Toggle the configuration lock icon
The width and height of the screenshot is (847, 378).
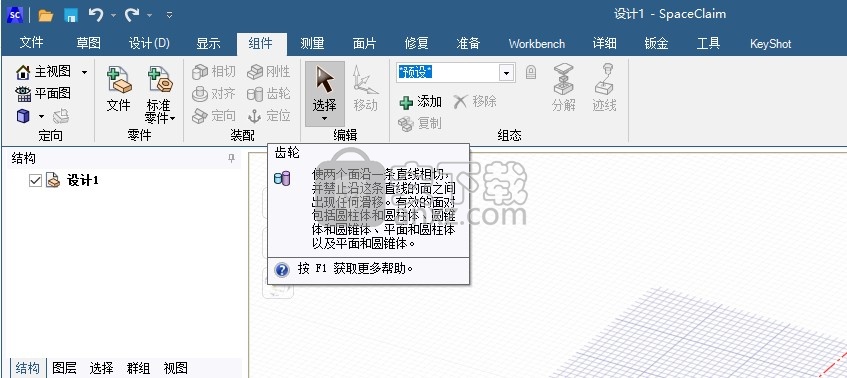pyautogui.click(x=531, y=72)
